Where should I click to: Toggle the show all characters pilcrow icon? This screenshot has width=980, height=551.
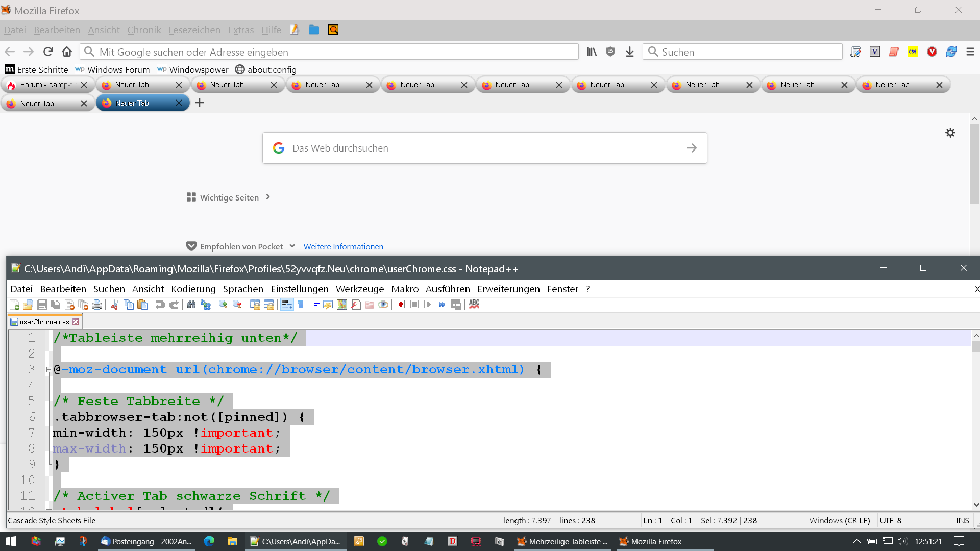click(301, 305)
